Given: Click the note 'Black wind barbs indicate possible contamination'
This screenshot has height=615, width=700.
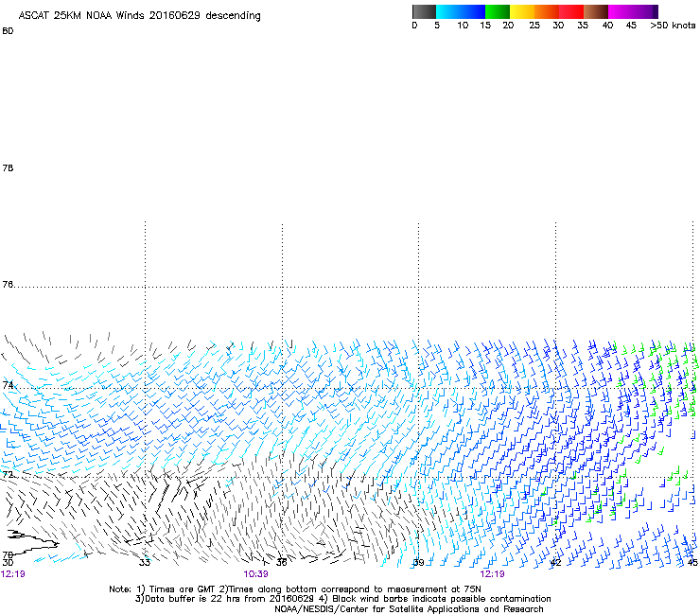Looking at the screenshot, I should pyautogui.click(x=441, y=599).
